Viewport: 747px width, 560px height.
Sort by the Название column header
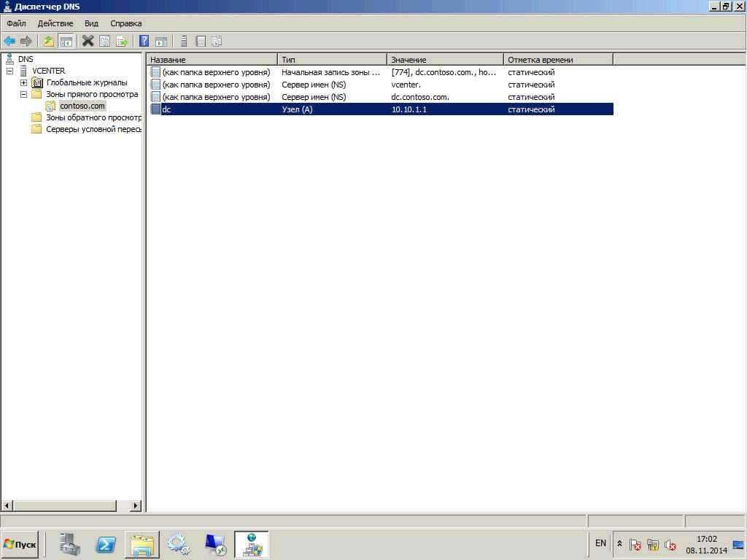click(212, 60)
